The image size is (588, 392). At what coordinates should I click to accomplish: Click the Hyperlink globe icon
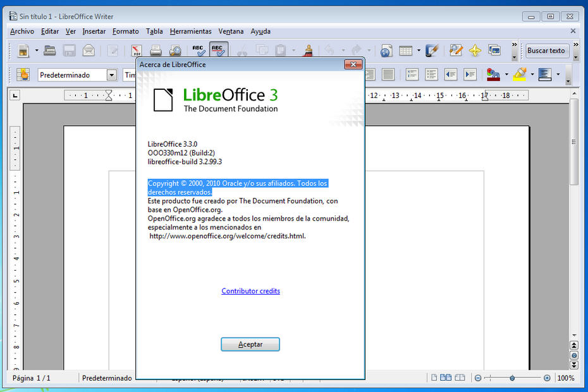(x=386, y=51)
